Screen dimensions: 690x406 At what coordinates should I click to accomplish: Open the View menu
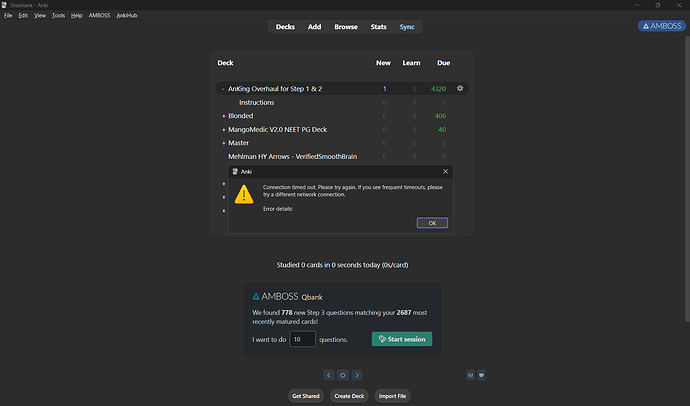tap(40, 15)
